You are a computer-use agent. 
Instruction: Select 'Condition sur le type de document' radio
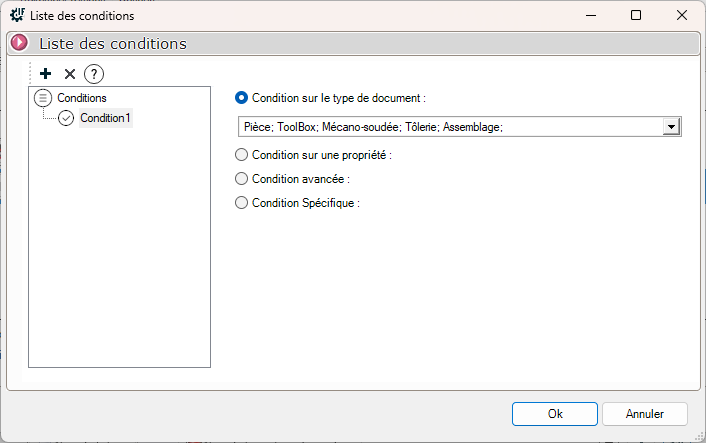(241, 98)
